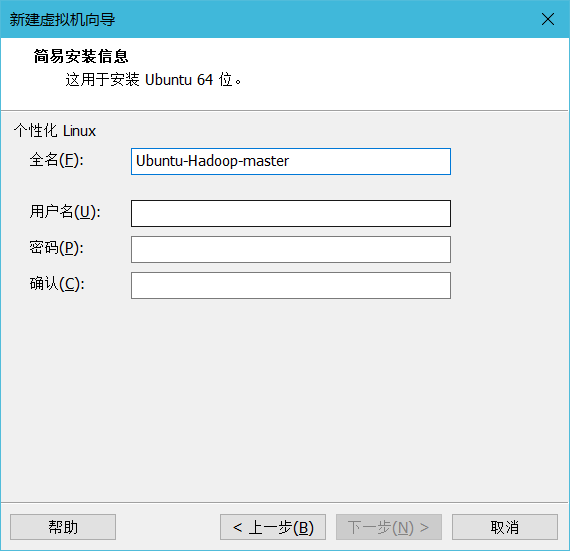Click the 密码(P): label
570x551 pixels.
[56, 248]
